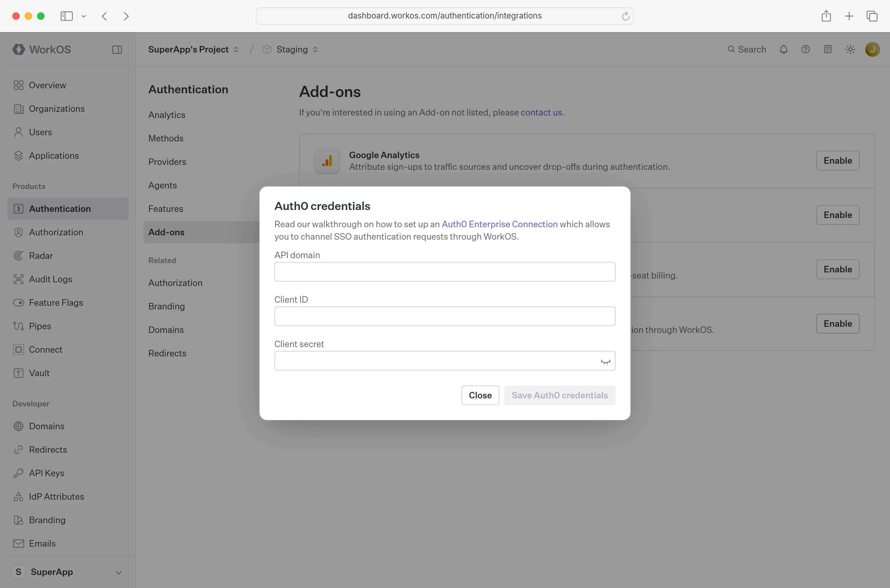Collapse the WorkOS sidebar panel icon
Screen dimensions: 890x588
pyautogui.click(x=117, y=49)
